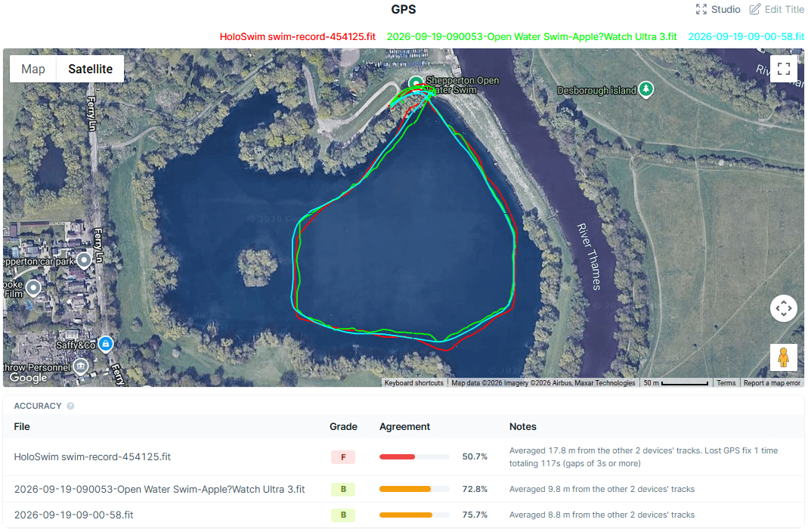Screen dimensions: 808x532
Task: Click the River Thames map label
Action: coord(589,256)
